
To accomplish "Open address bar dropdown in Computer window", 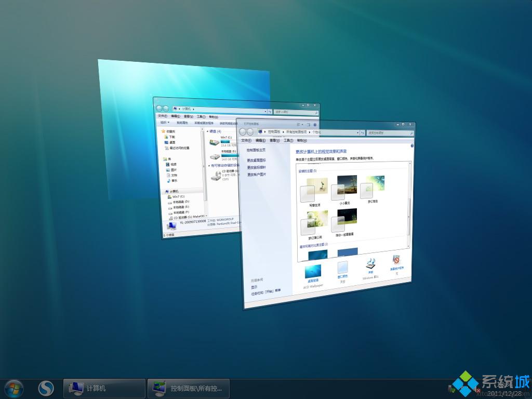I will click(x=265, y=111).
